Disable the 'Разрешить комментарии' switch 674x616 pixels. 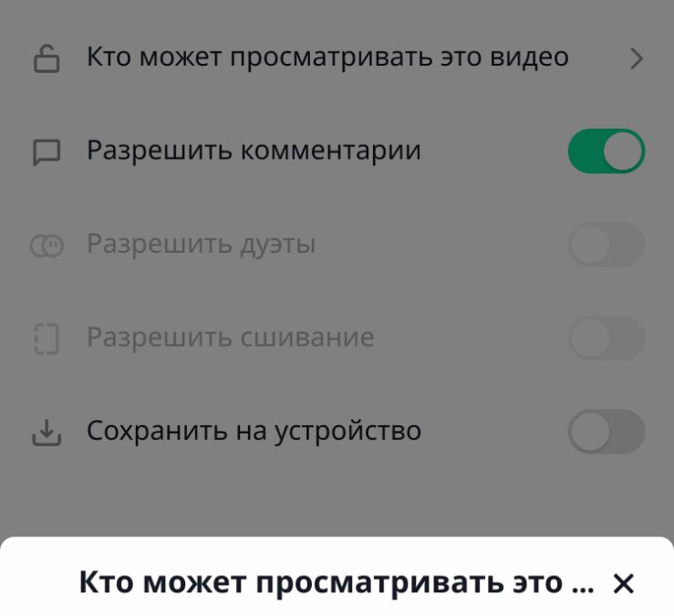click(606, 151)
